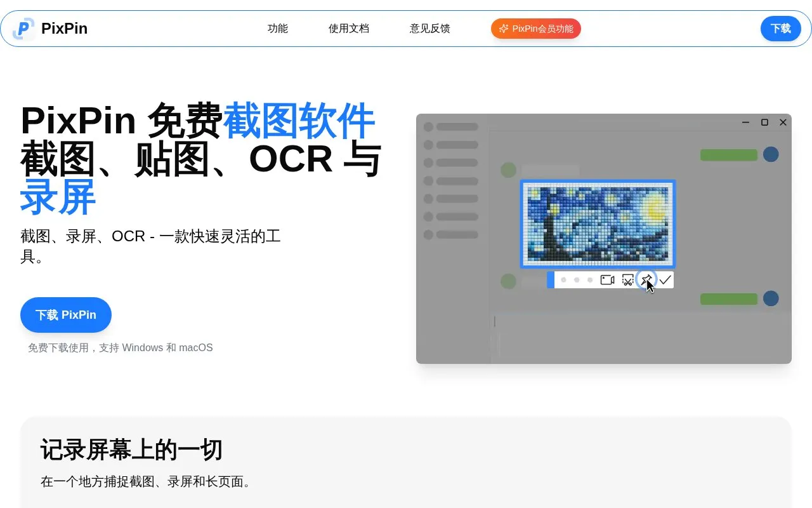
Task: Open the 功能 menu item
Action: point(278,29)
